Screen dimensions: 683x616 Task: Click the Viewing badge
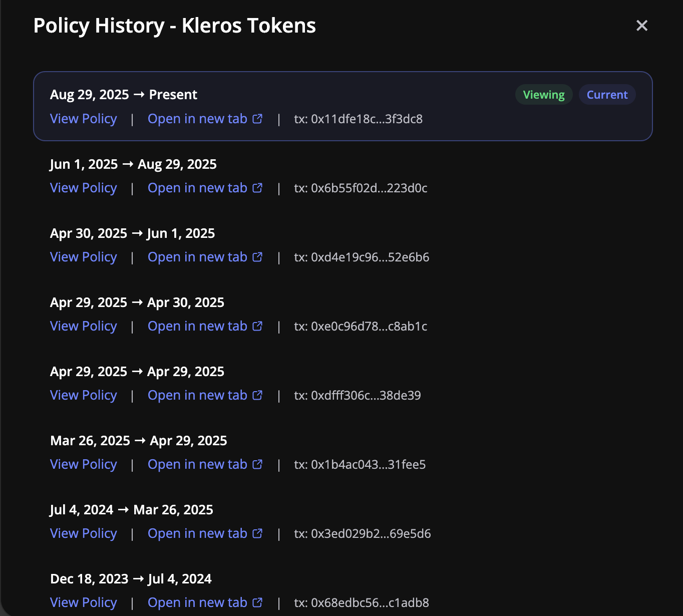(x=544, y=95)
